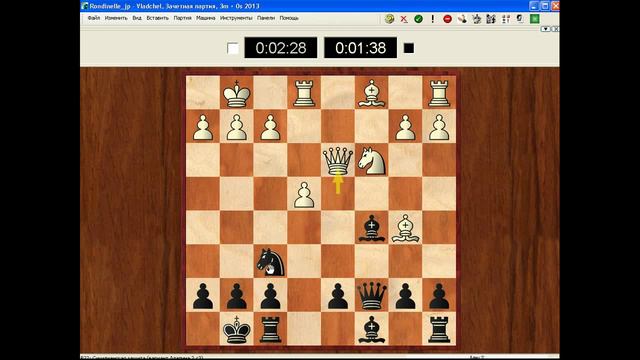The width and height of the screenshot is (640, 360).
Task: Select the white pawn below the white king
Action: click(x=237, y=127)
